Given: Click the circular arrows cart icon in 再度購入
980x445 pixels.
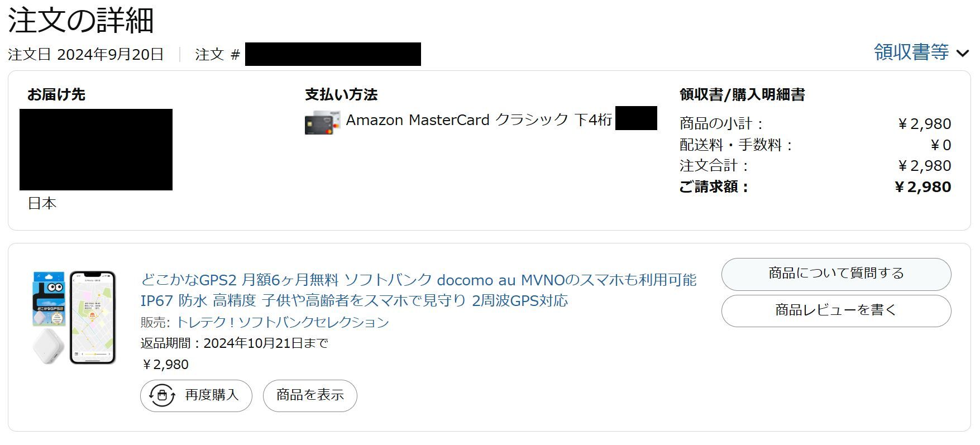Looking at the screenshot, I should pos(162,395).
